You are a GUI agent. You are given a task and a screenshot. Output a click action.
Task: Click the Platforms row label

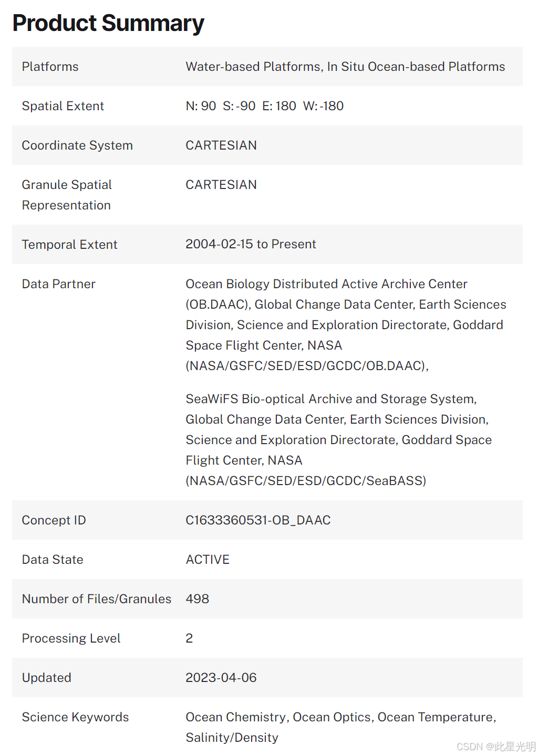click(50, 67)
